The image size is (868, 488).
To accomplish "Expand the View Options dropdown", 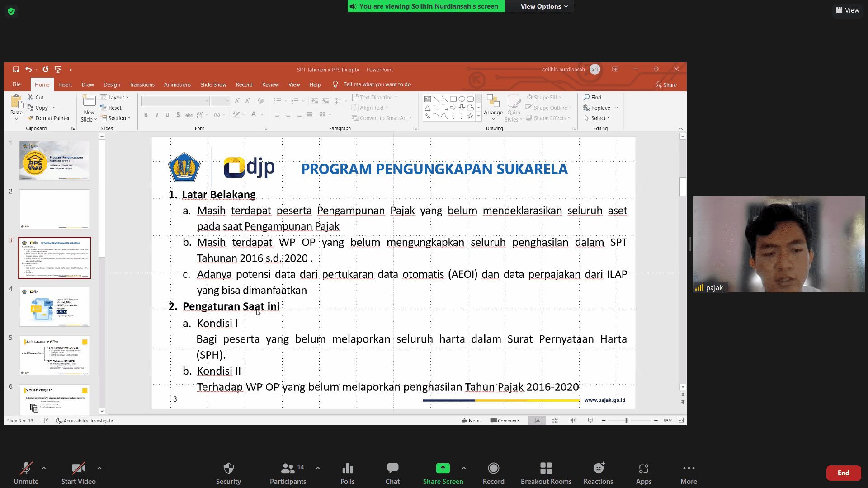I will 544,6.
